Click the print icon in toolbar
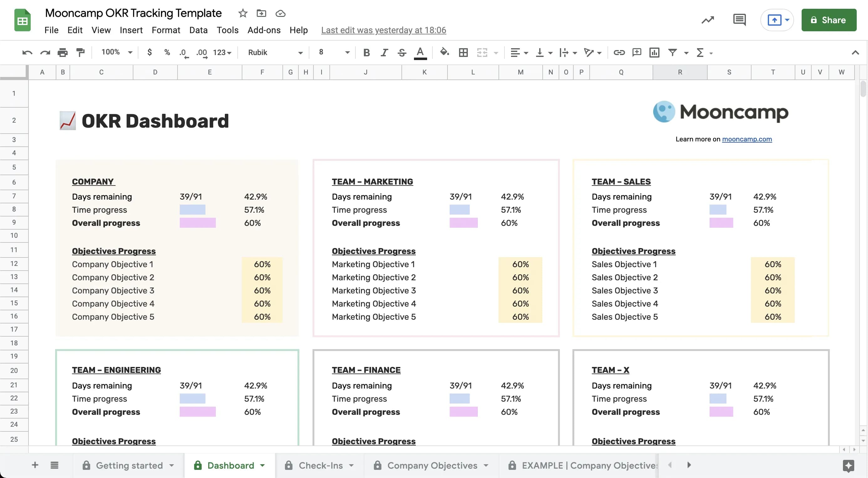 pyautogui.click(x=62, y=53)
